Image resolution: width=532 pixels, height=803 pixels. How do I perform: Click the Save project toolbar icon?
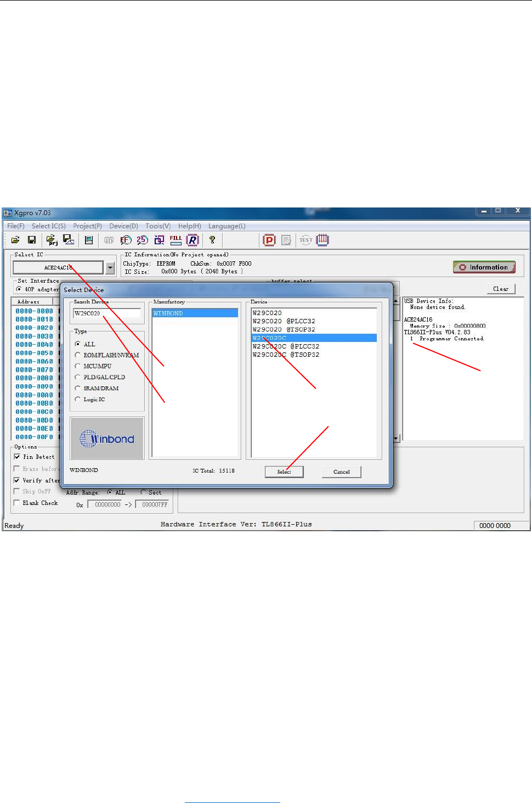tap(69, 240)
